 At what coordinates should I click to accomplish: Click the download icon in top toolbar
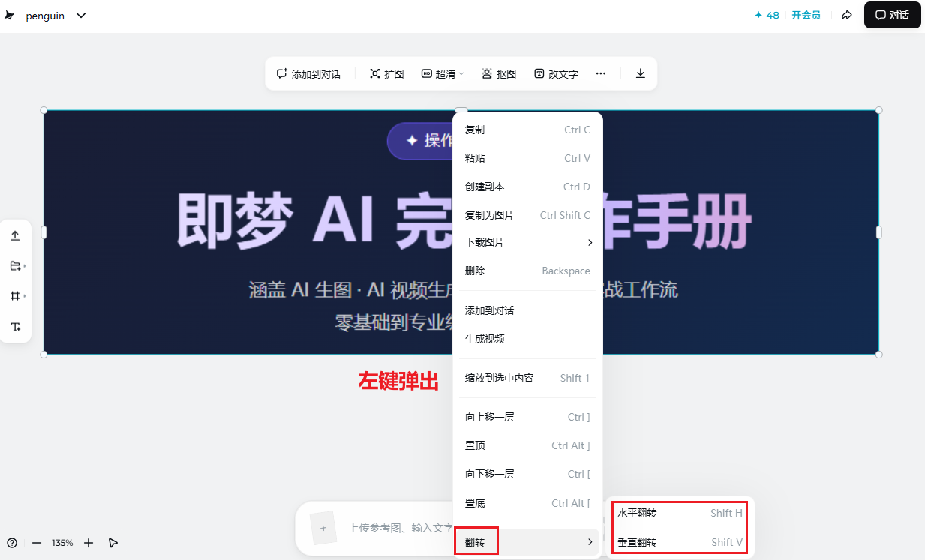click(x=640, y=73)
